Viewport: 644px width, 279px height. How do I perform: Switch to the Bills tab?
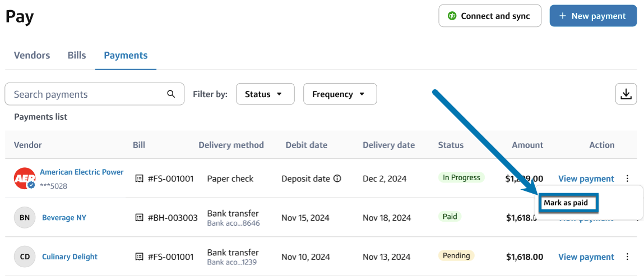[77, 56]
